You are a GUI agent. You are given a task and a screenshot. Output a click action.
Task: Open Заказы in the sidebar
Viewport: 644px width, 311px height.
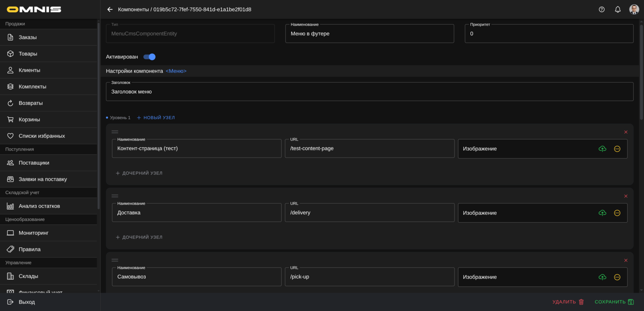click(28, 37)
